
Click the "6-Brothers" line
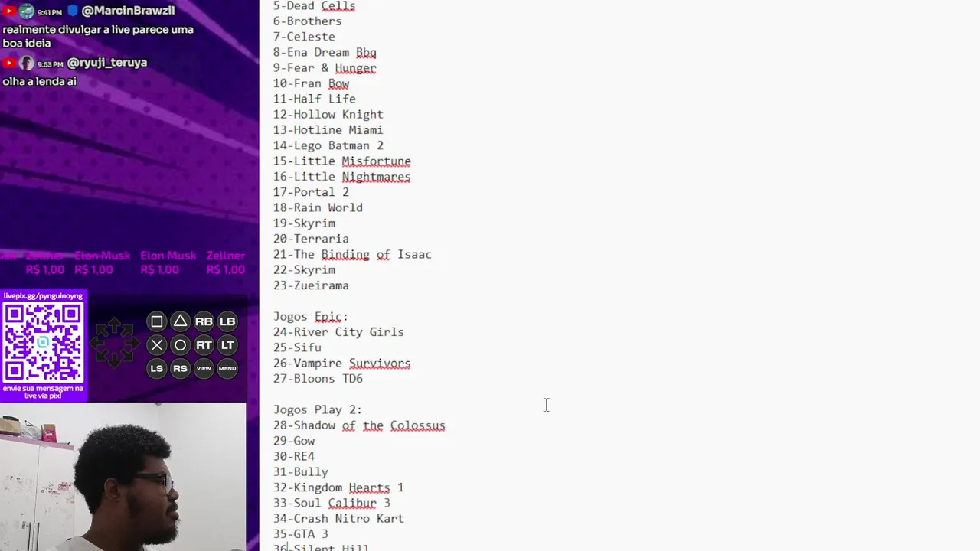pos(307,21)
